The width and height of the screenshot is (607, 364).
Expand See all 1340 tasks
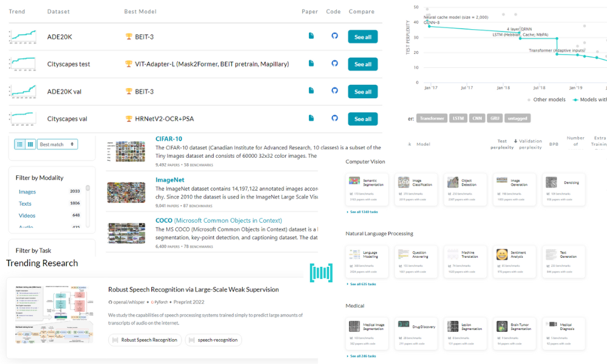click(x=362, y=212)
